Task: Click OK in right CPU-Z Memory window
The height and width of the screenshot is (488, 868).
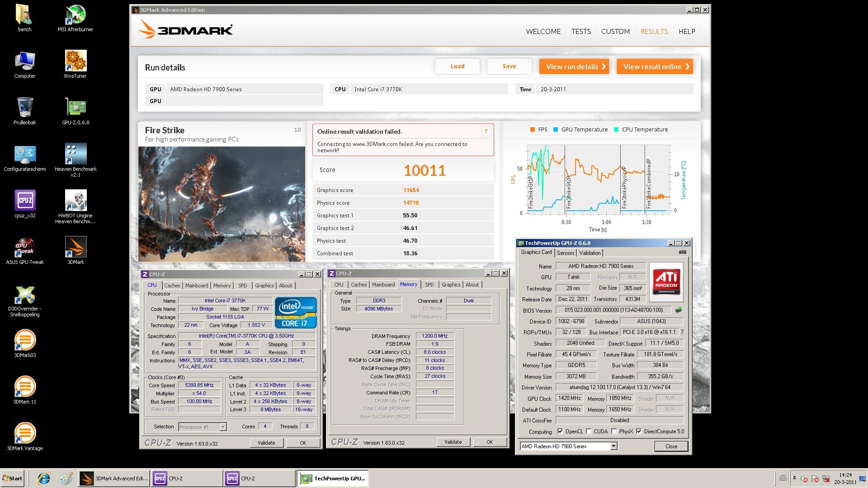Action: [489, 442]
